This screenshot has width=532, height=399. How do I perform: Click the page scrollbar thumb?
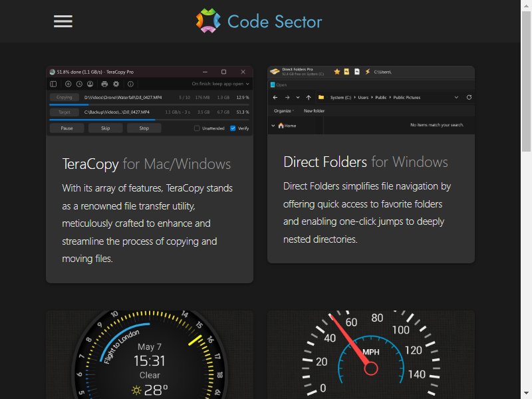526,81
